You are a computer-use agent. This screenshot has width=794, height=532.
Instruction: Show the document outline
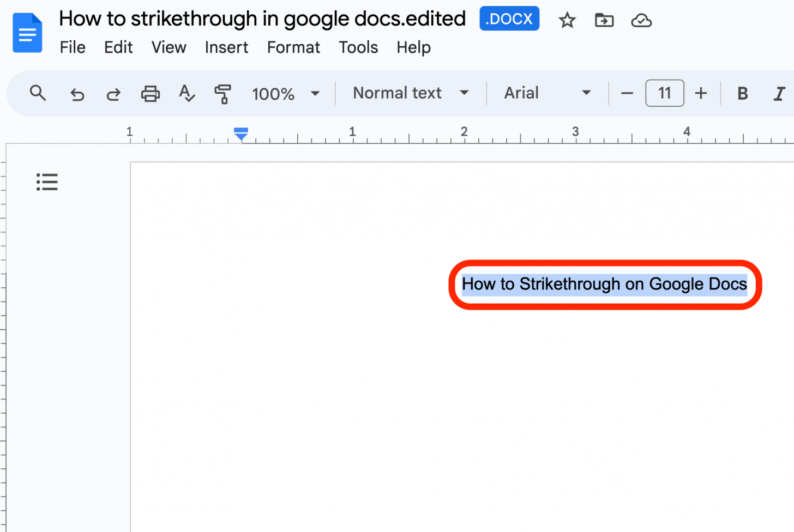[47, 182]
